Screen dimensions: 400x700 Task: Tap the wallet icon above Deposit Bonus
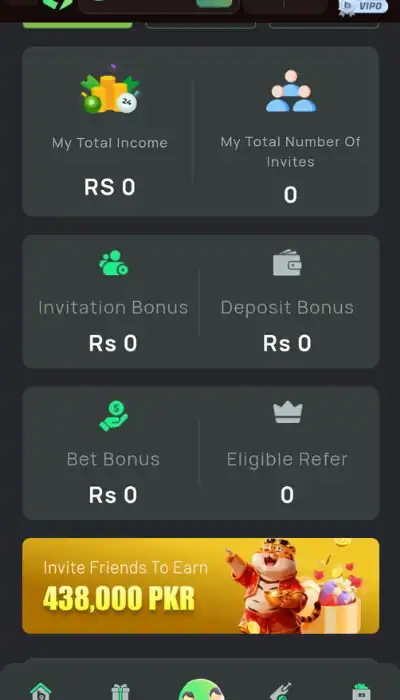coord(287,262)
